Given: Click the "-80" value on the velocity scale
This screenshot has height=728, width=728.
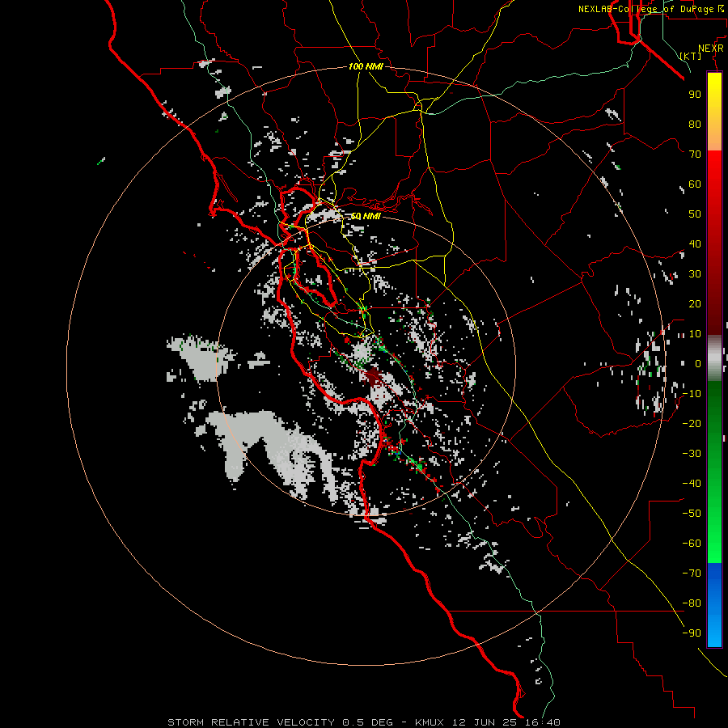Looking at the screenshot, I should [x=692, y=603].
